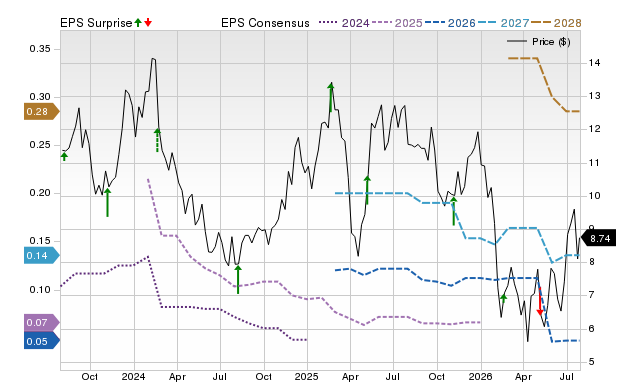640x382 pixels.
Task: Click the red down arrow in EPS Surprise legend
Action: tap(148, 23)
